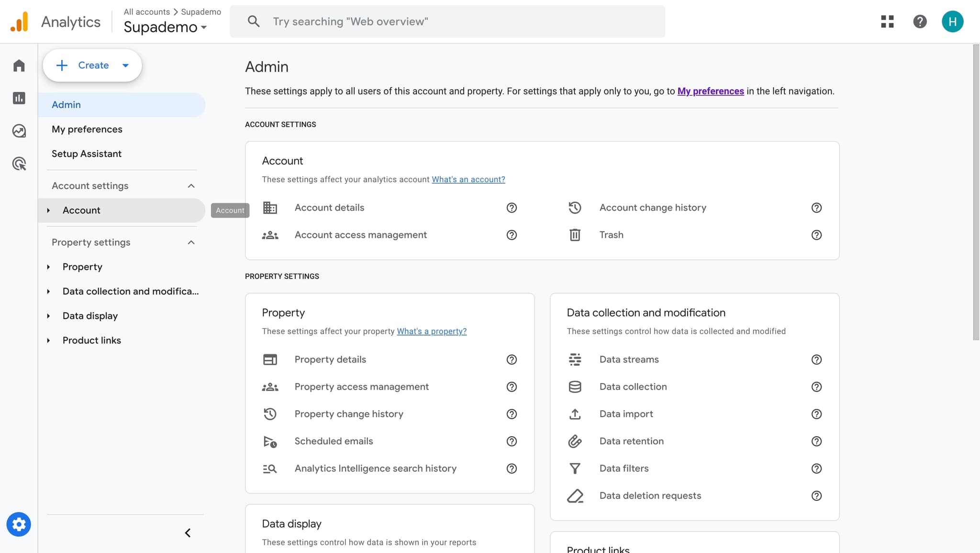
Task: Click the top bar help icon
Action: (x=920, y=22)
